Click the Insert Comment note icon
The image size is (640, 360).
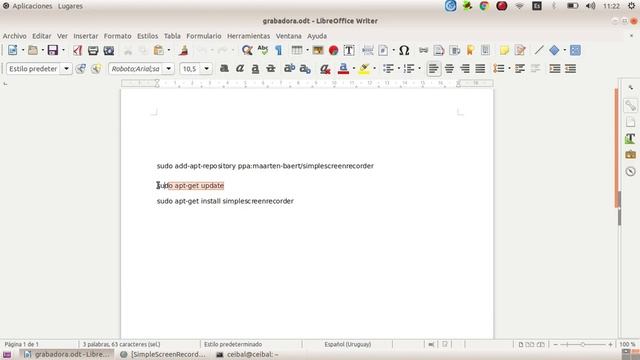(504, 50)
